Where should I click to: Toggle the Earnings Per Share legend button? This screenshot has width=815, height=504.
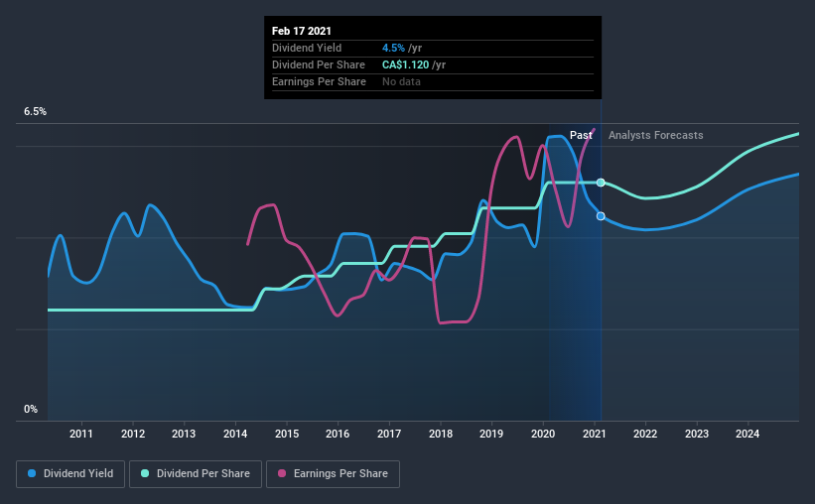pyautogui.click(x=333, y=474)
